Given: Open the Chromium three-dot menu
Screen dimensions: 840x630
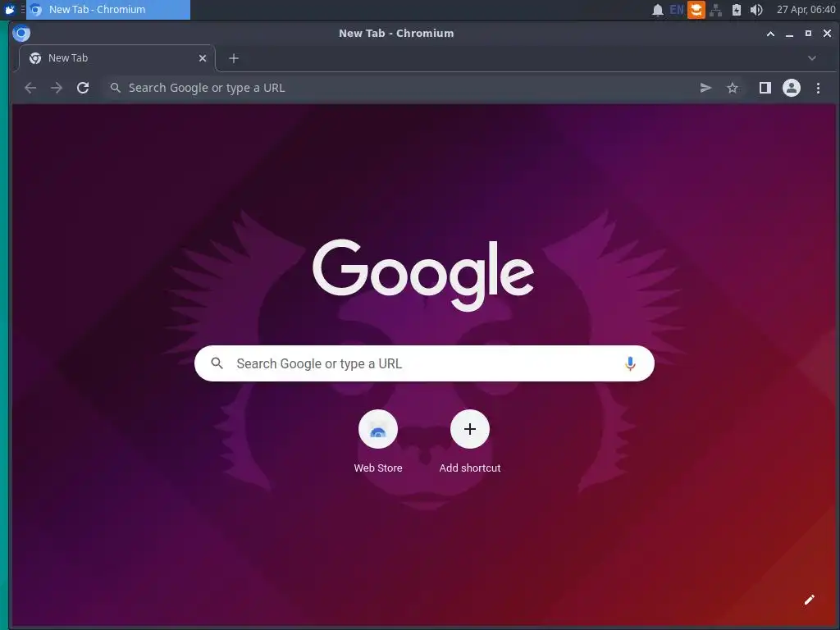Looking at the screenshot, I should [x=818, y=88].
